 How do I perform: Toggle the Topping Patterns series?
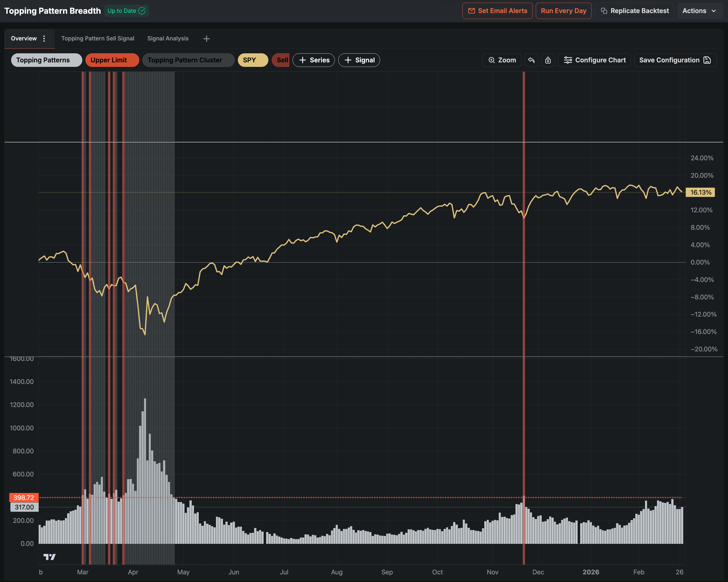(x=46, y=60)
